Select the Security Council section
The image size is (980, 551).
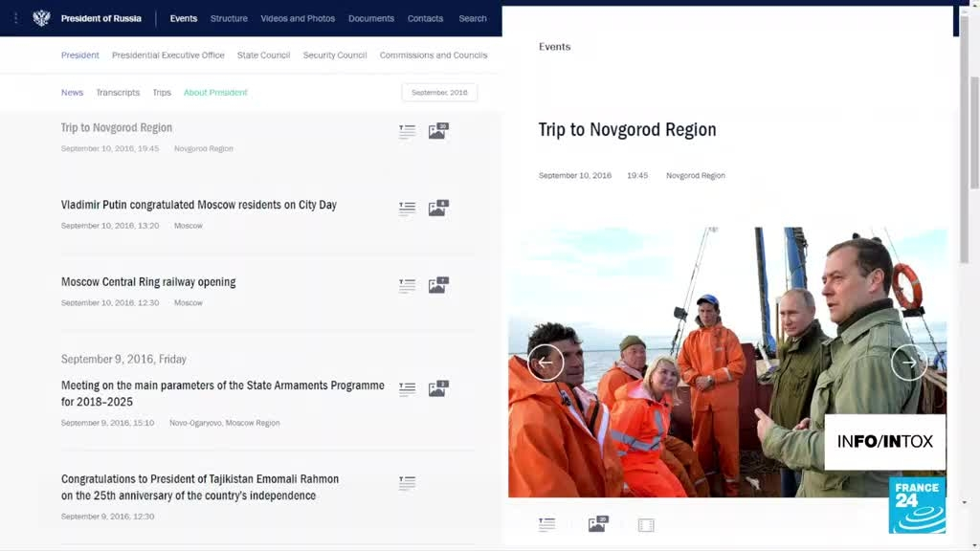point(335,55)
